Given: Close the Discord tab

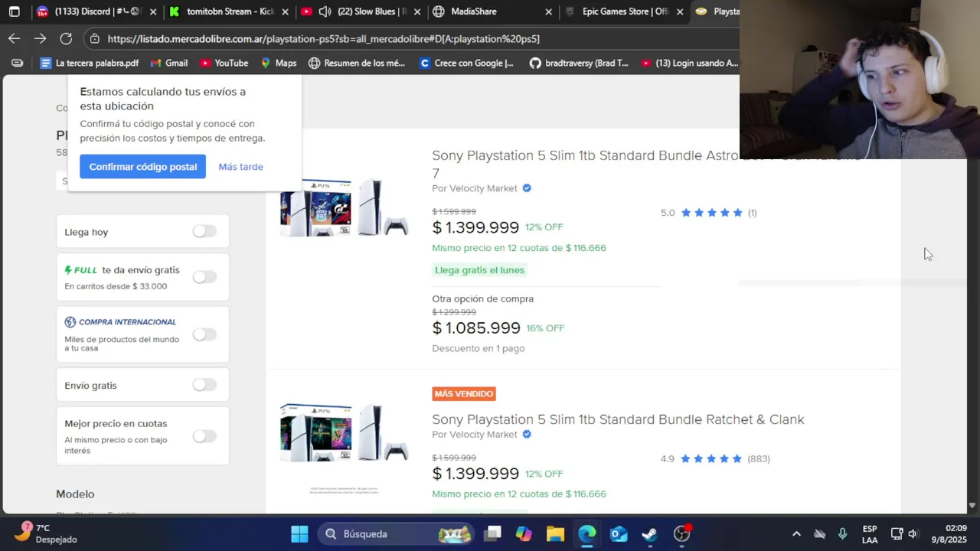Looking at the screenshot, I should point(153,11).
